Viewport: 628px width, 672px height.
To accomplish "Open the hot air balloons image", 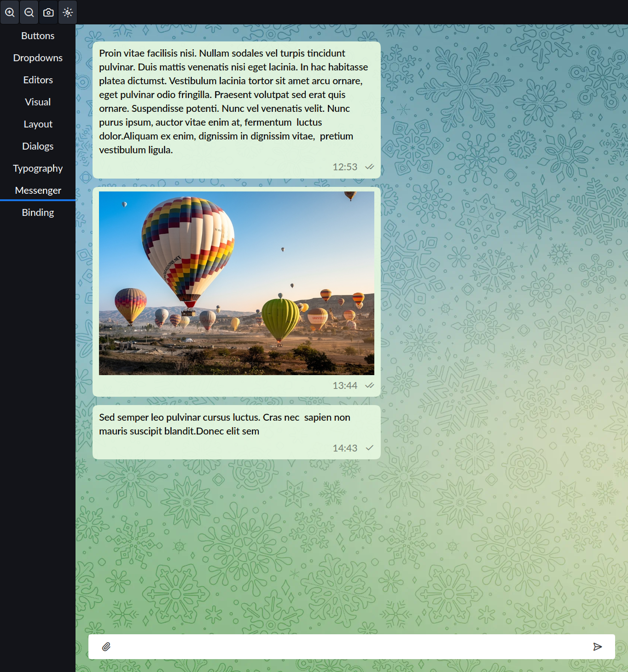I will 237,283.
